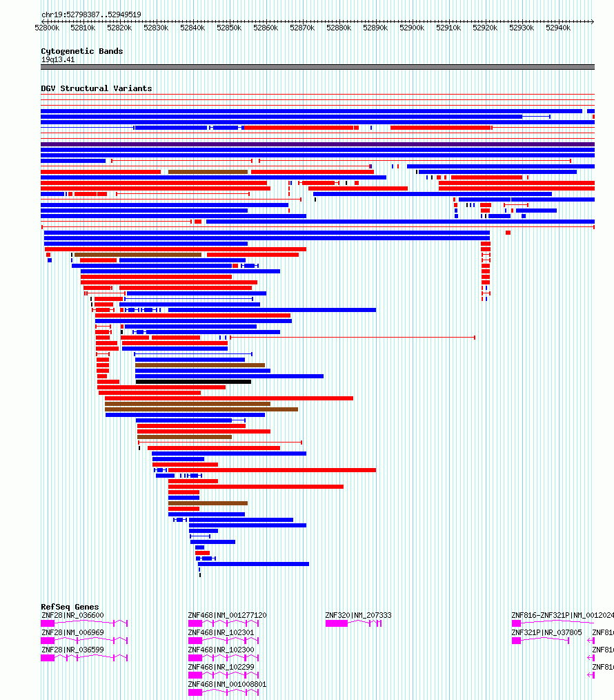This screenshot has width=614, height=700.
Task: Select the gray cytogenetic band bar
Action: point(318,67)
